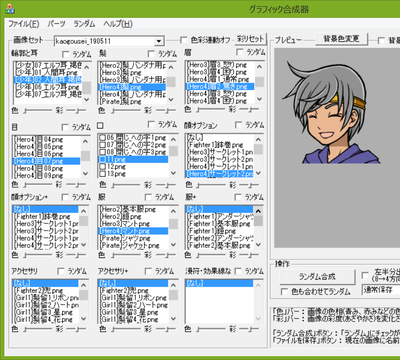Image resolution: width=400 pixels, height=360 pixels.
Task: Toggle ランダム checkbox for 服
Action: (148, 197)
